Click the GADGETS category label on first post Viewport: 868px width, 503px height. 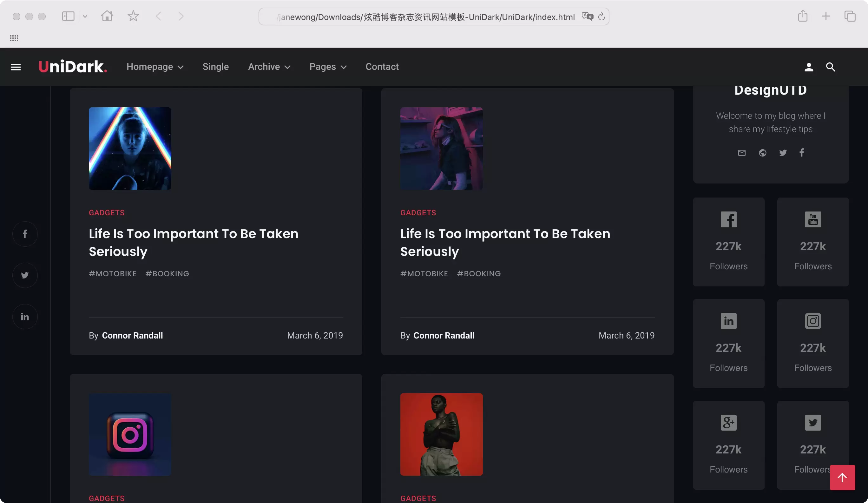(107, 212)
